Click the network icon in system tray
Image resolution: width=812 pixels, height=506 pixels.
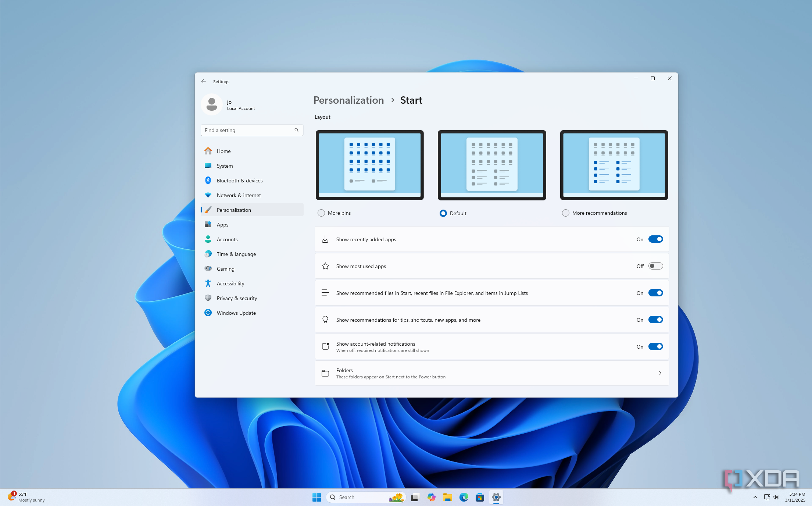tap(767, 497)
